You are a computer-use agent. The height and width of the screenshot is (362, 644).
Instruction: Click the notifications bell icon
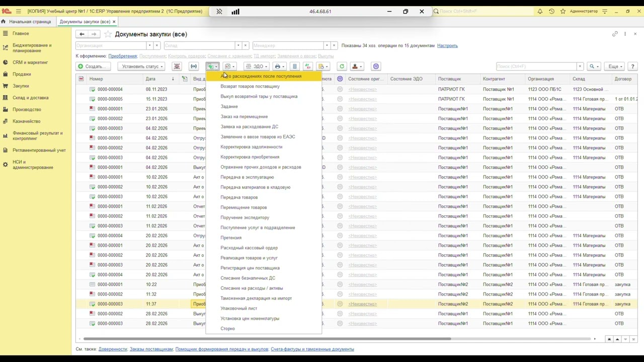pos(540,11)
